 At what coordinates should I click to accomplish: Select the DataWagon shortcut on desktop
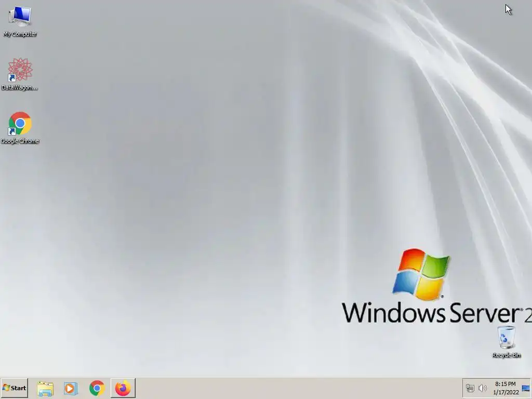point(20,74)
